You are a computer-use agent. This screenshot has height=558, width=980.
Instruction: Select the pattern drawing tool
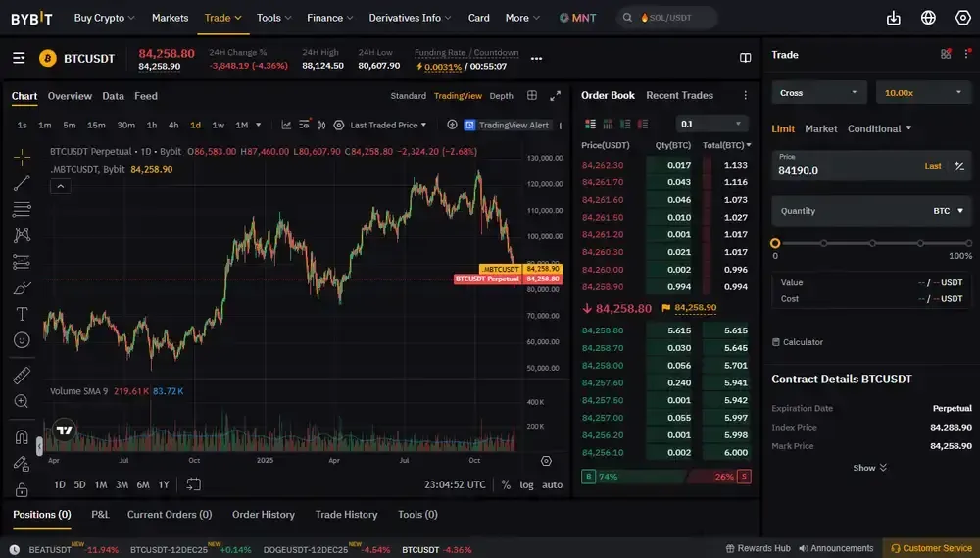(x=22, y=235)
